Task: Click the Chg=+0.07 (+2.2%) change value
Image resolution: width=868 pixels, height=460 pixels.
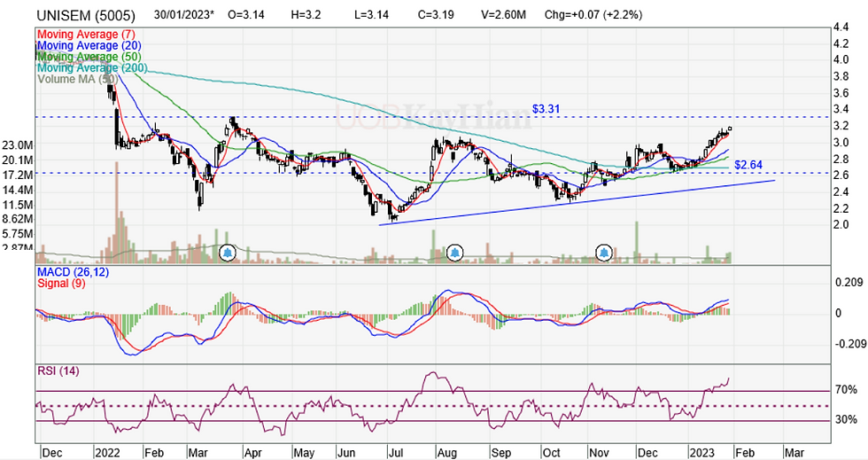Action: click(593, 15)
